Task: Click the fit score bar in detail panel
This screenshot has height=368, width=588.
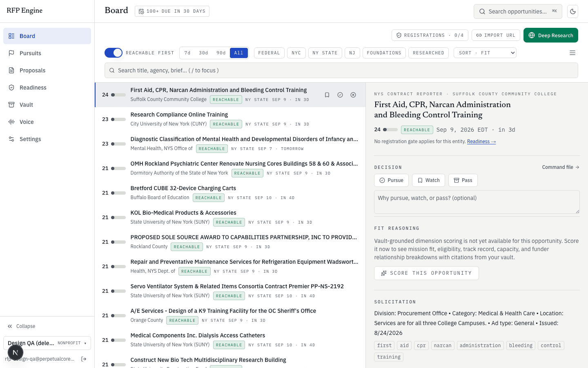Action: (390, 130)
